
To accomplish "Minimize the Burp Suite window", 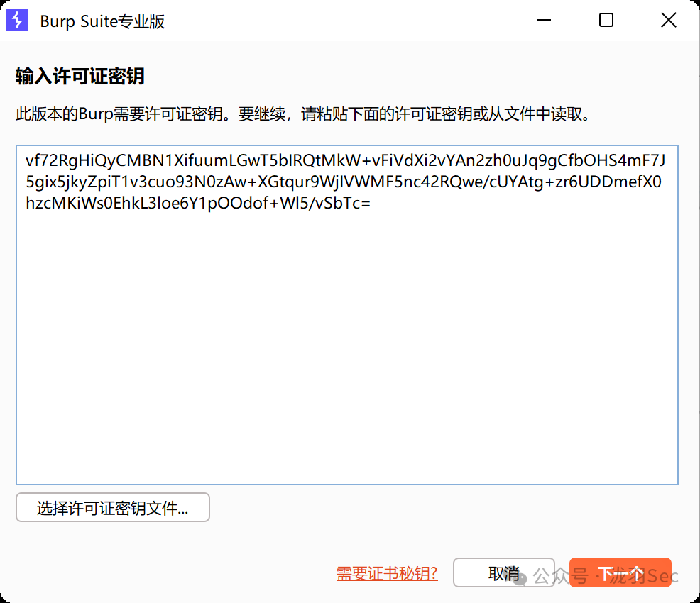I will (543, 21).
